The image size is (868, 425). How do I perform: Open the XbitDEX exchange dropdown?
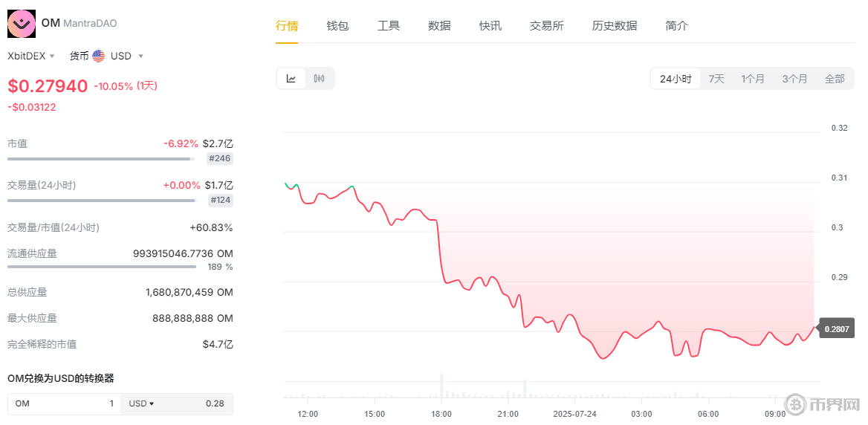coord(31,56)
